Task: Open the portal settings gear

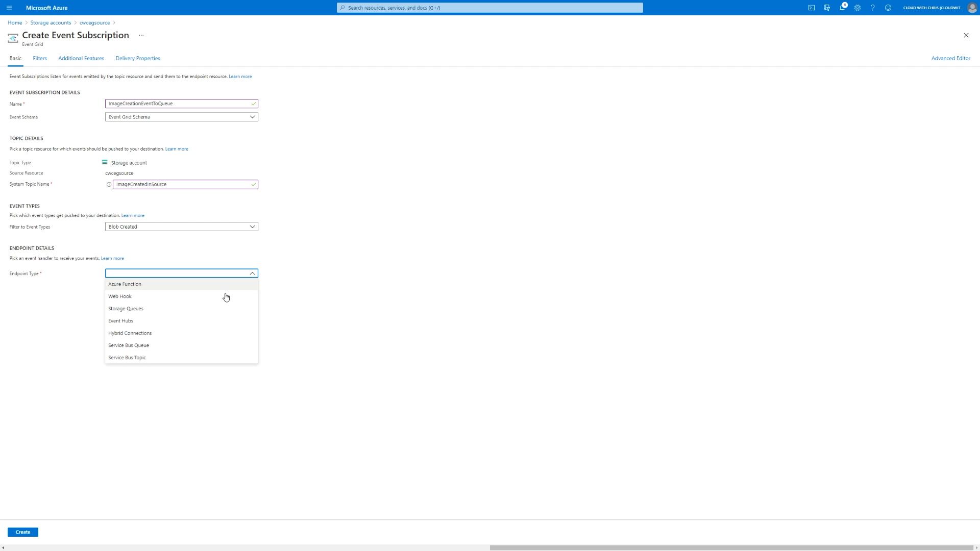Action: tap(857, 8)
